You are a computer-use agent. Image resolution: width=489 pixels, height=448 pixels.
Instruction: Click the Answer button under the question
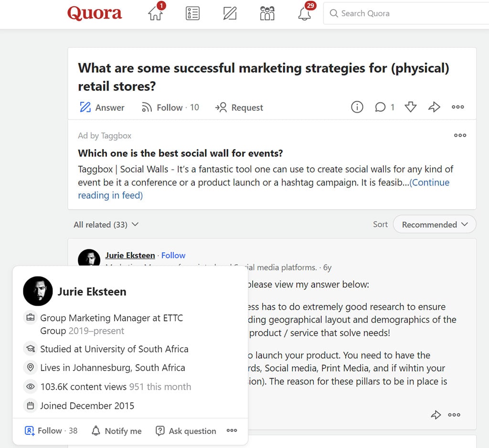click(x=102, y=107)
